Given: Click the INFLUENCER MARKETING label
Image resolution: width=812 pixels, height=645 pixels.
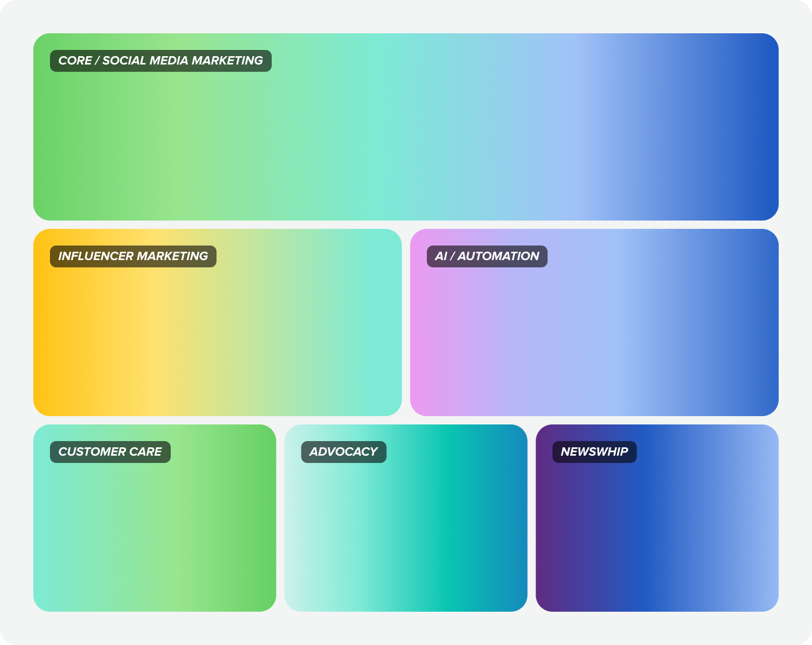Looking at the screenshot, I should coord(133,256).
